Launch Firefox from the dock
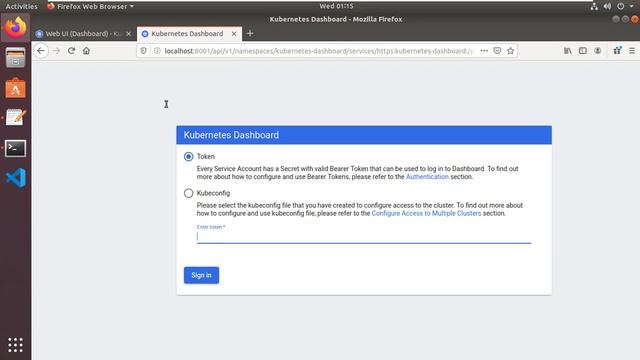The width and height of the screenshot is (640, 360). click(x=16, y=28)
